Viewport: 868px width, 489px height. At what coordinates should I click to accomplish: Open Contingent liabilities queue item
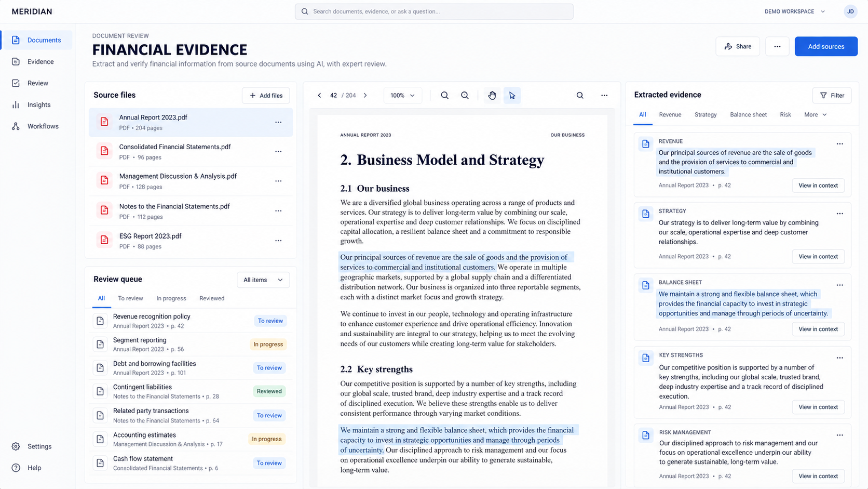click(191, 391)
